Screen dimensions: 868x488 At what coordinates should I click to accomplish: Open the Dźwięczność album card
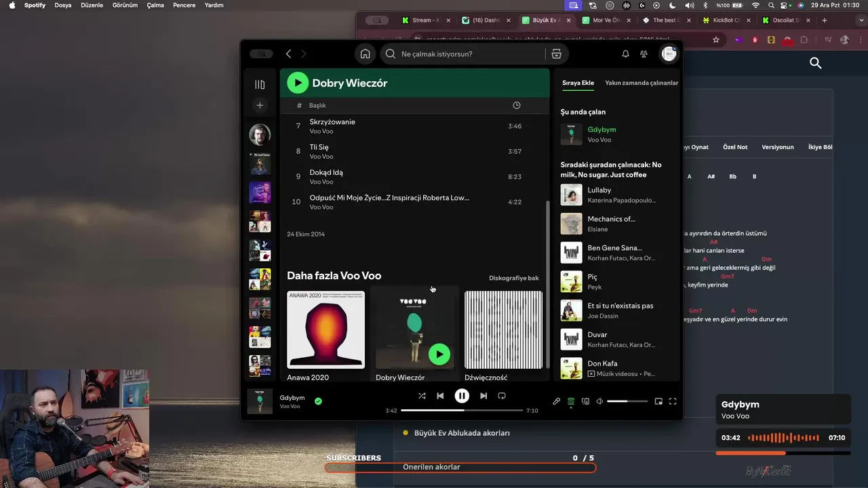pyautogui.click(x=503, y=335)
